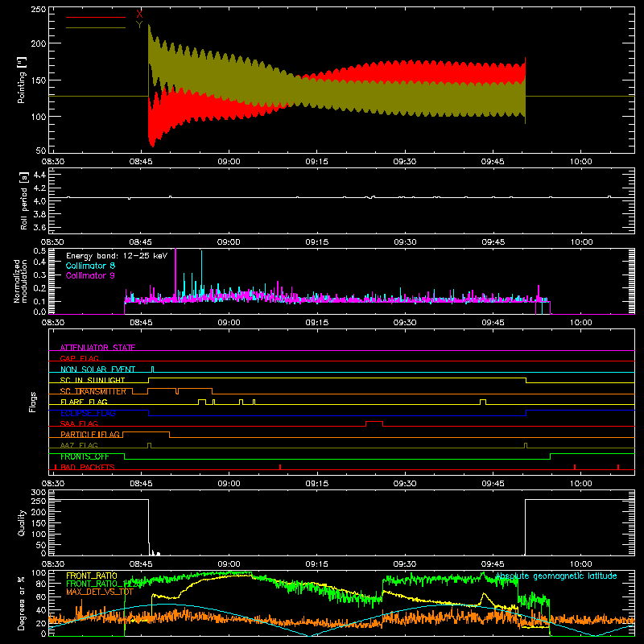Click the olive 'Y' legend letter

[139, 25]
